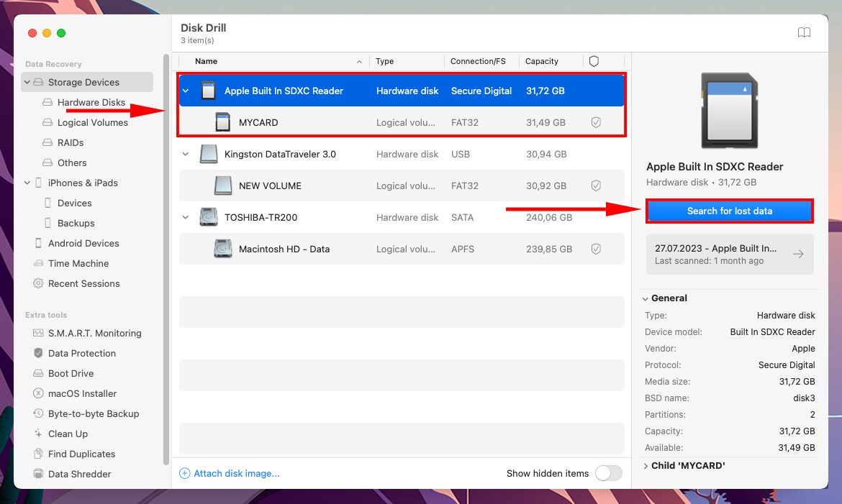This screenshot has width=842, height=504.
Task: Click the Kingston 30,94 GB capacity cell
Action: coord(546,154)
